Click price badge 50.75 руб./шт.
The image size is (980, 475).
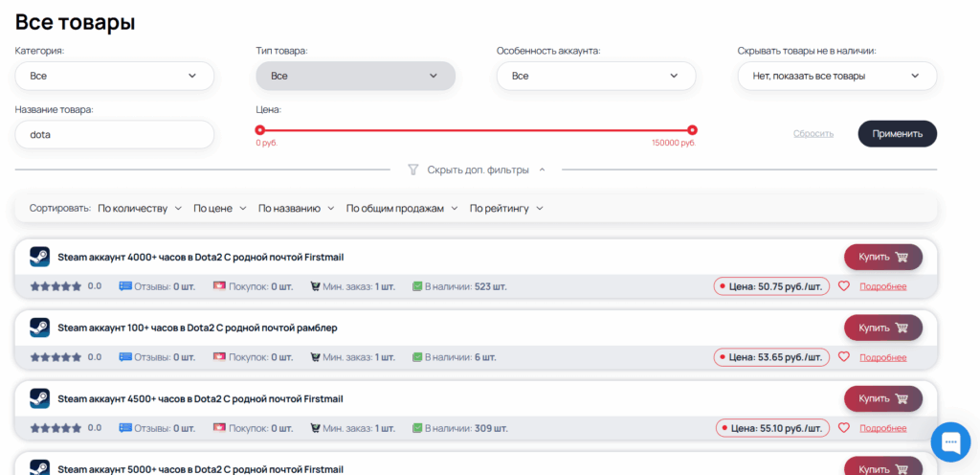[771, 286]
